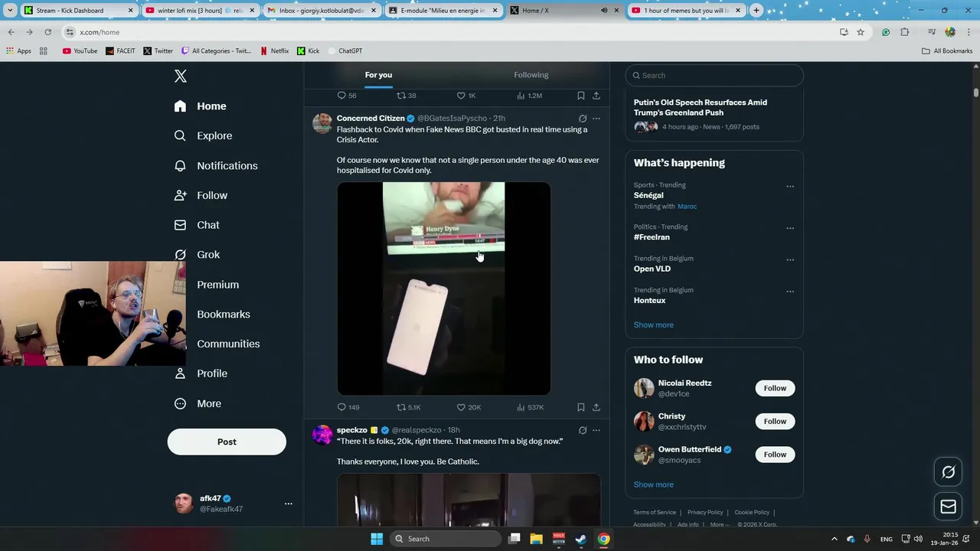Click the Profile person icon
The width and height of the screenshot is (980, 551).
[180, 373]
